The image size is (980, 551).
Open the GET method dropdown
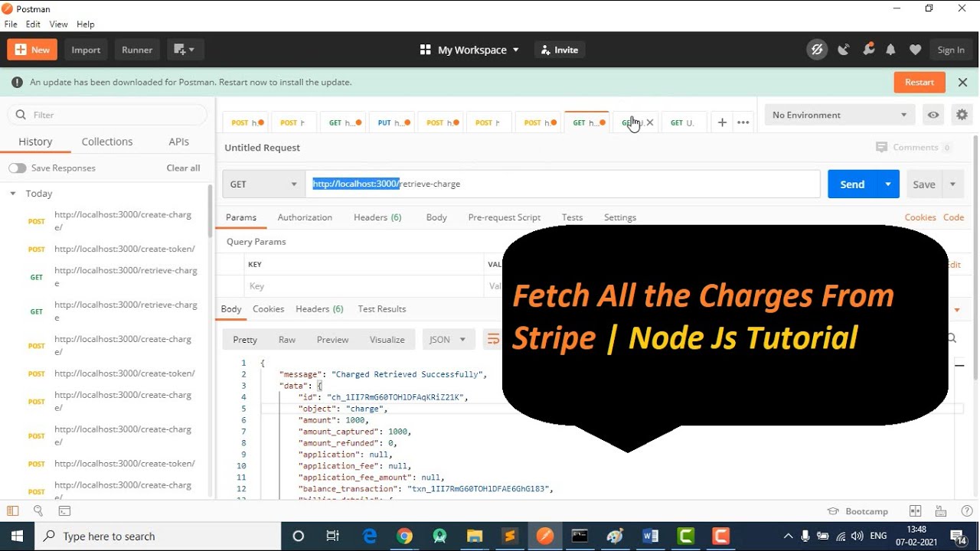click(263, 184)
